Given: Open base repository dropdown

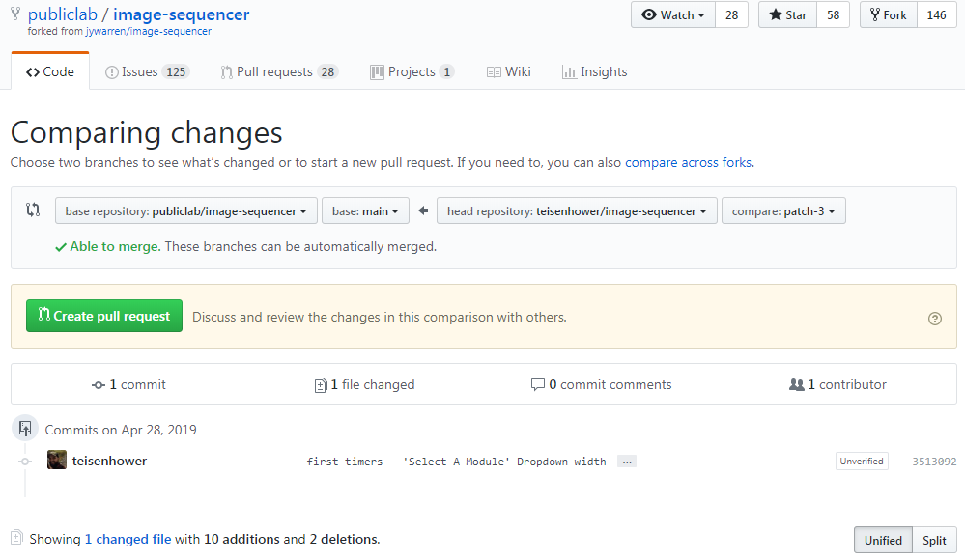Looking at the screenshot, I should point(185,211).
